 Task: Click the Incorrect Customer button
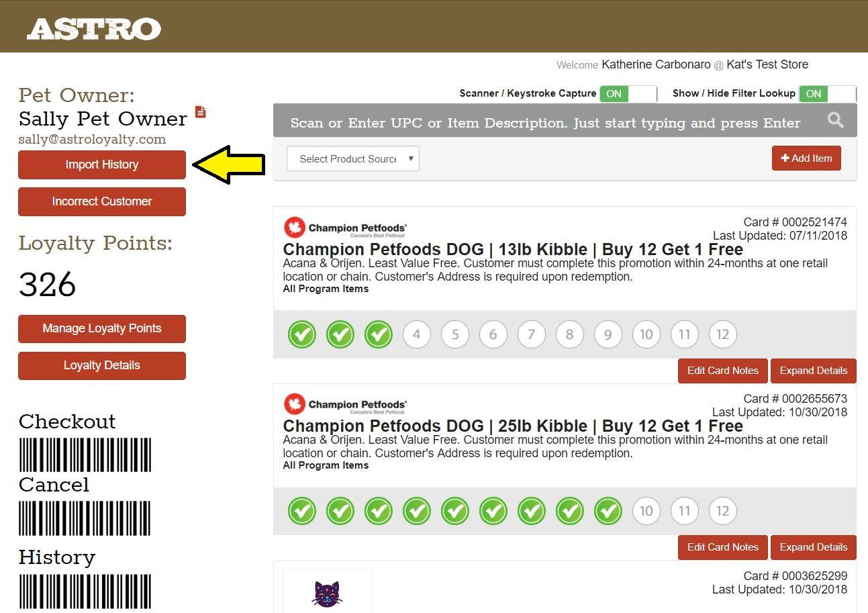(x=102, y=201)
